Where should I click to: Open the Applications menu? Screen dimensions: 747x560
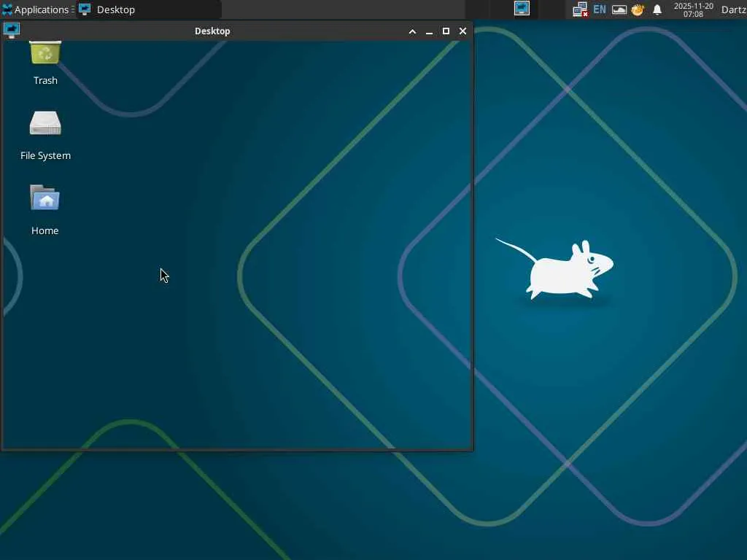pyautogui.click(x=38, y=9)
